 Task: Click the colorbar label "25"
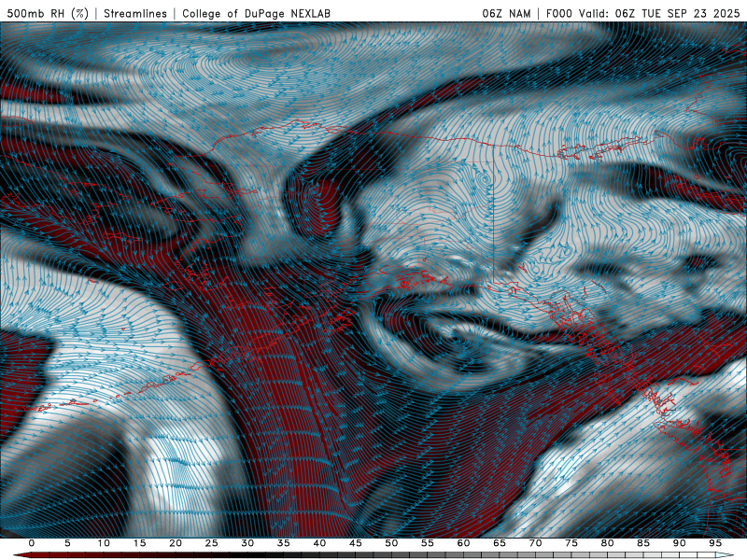coord(212,543)
